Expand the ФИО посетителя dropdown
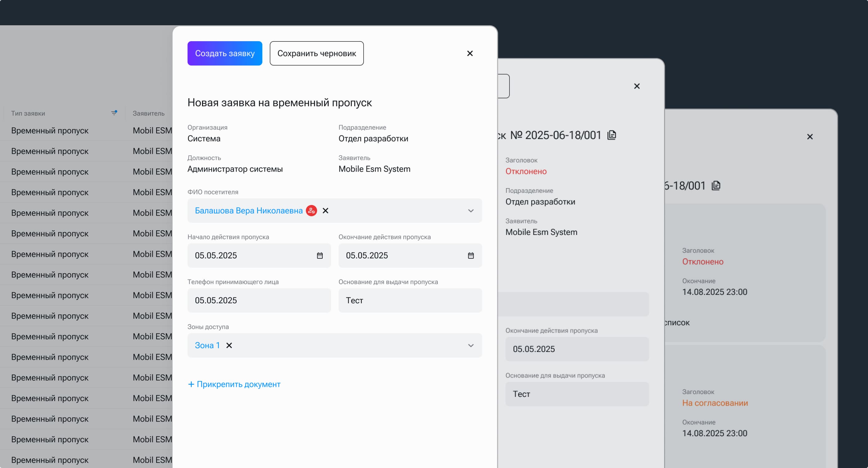Screen dimensions: 868x468 click(471, 211)
